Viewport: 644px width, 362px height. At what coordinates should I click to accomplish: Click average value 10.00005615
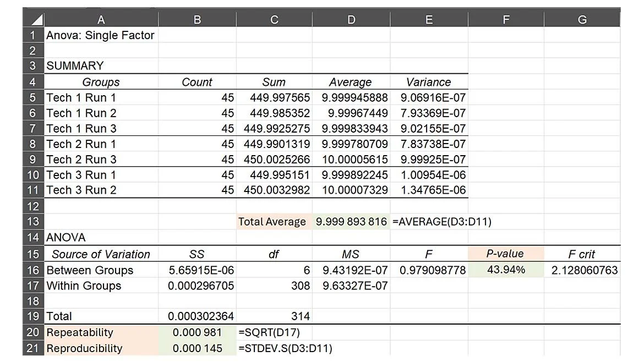tap(351, 159)
